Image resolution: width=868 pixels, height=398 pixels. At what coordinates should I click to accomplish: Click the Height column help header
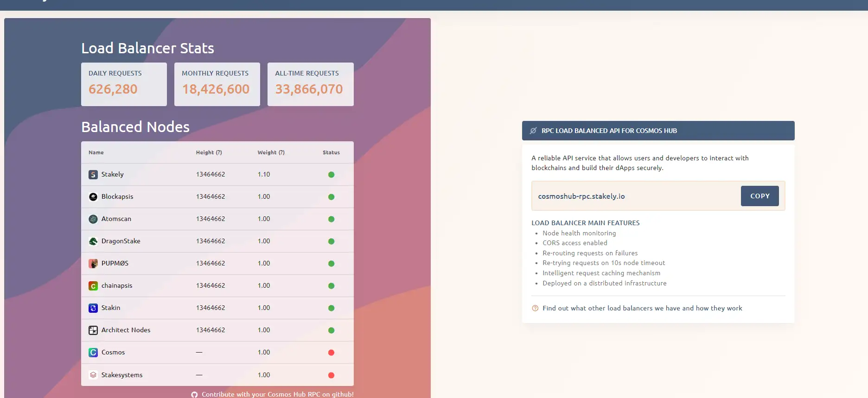(209, 152)
